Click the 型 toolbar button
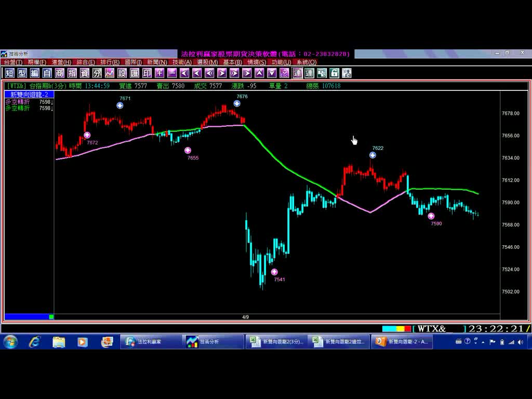 pos(22,73)
